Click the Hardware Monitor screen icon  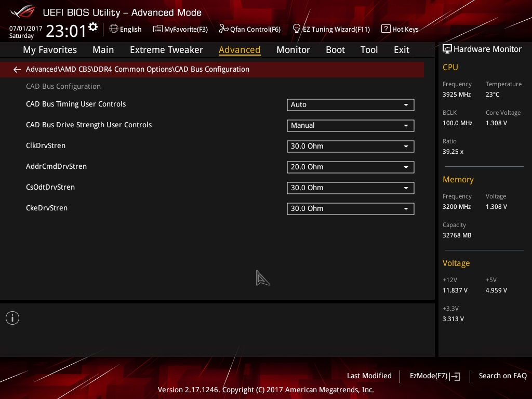point(447,49)
